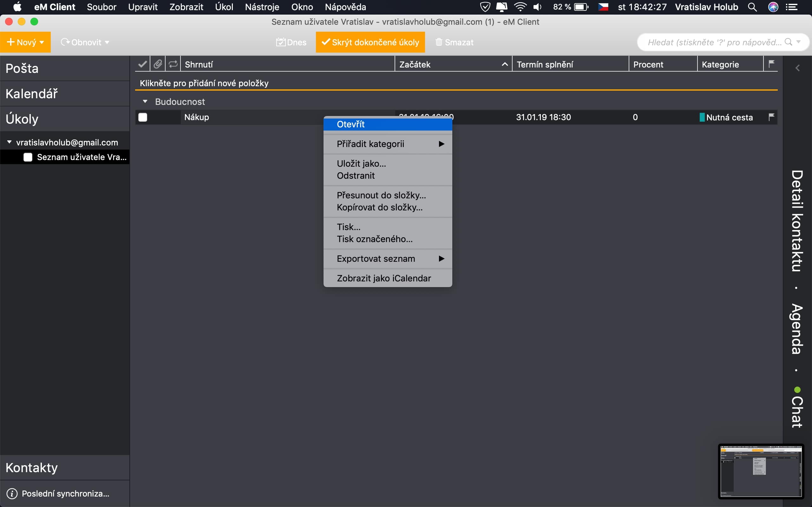
Task: Click the teal Nutná cesta category swatch
Action: 702,117
